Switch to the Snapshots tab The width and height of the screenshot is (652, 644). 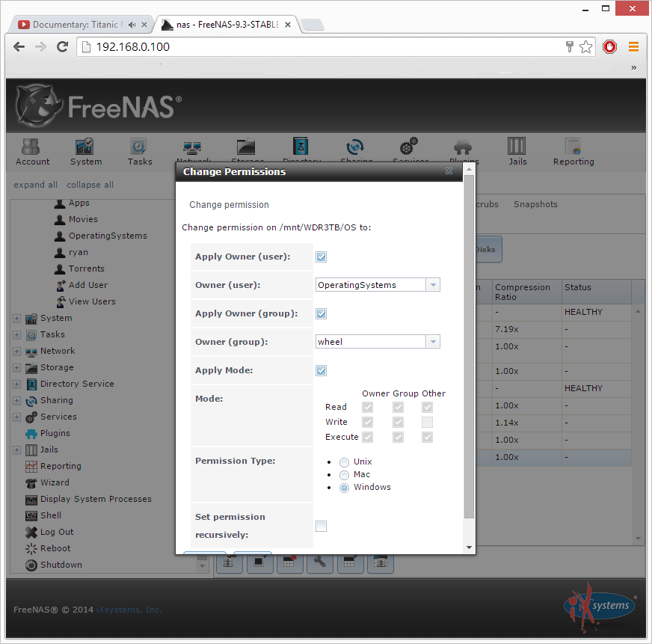[x=535, y=204]
